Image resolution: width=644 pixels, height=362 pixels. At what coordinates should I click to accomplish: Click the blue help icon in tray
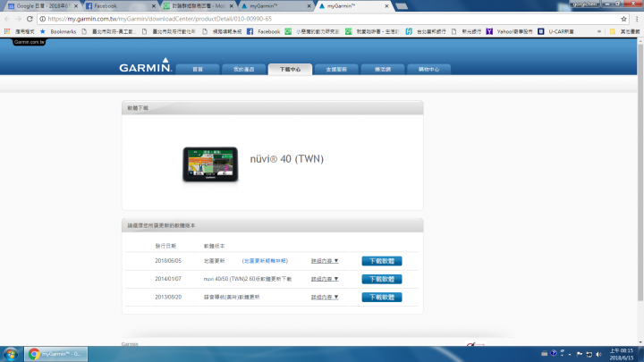[x=554, y=353]
